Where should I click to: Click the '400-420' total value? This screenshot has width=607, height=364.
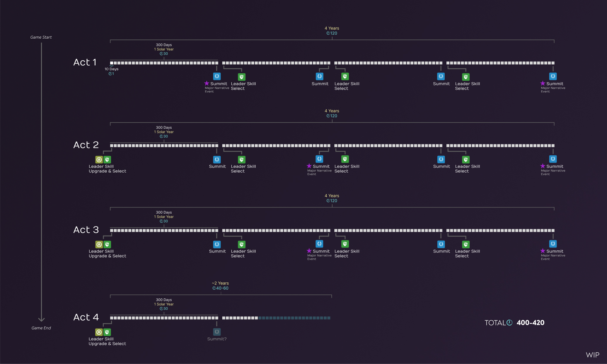[x=531, y=323]
